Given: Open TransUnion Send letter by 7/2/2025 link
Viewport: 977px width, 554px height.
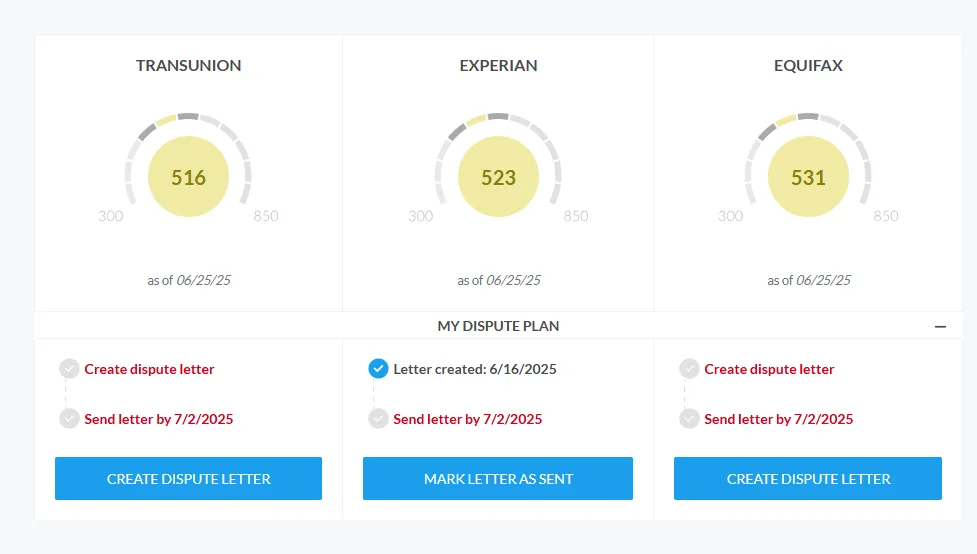Looking at the screenshot, I should 158,419.
